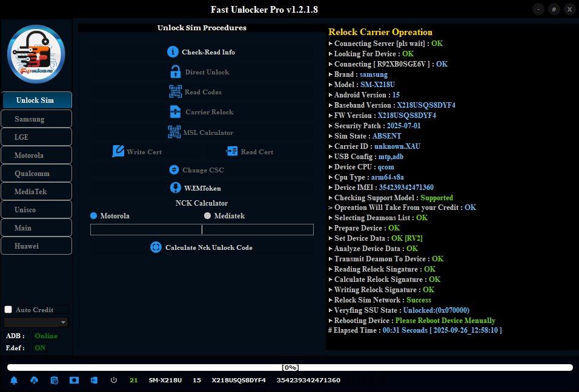
Task: Click the W.EMToken icon
Action: (x=174, y=188)
